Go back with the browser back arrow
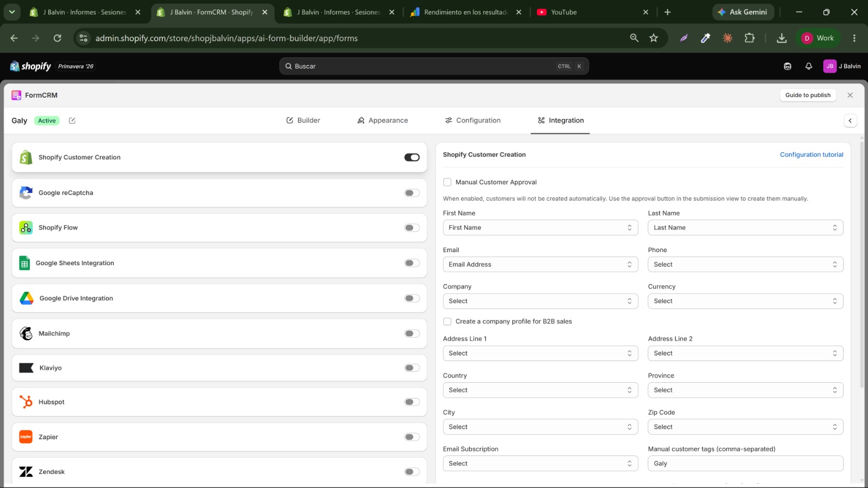The height and width of the screenshot is (488, 868). point(14,38)
